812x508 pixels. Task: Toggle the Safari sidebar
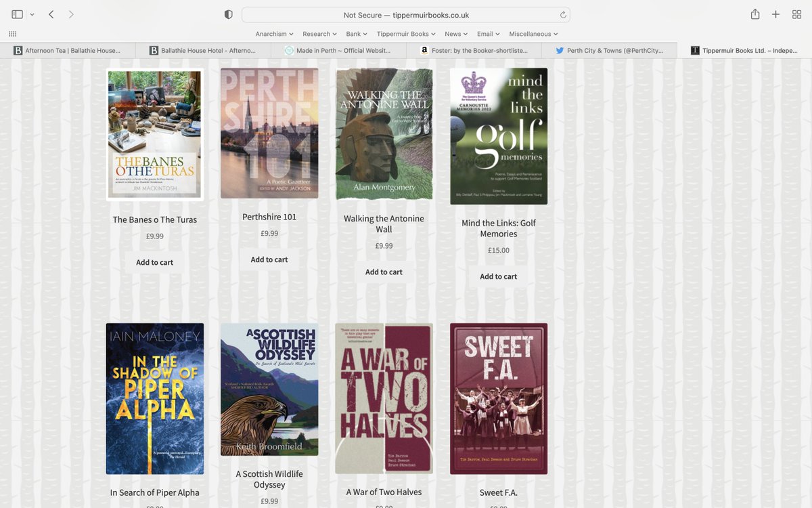pyautogui.click(x=17, y=14)
